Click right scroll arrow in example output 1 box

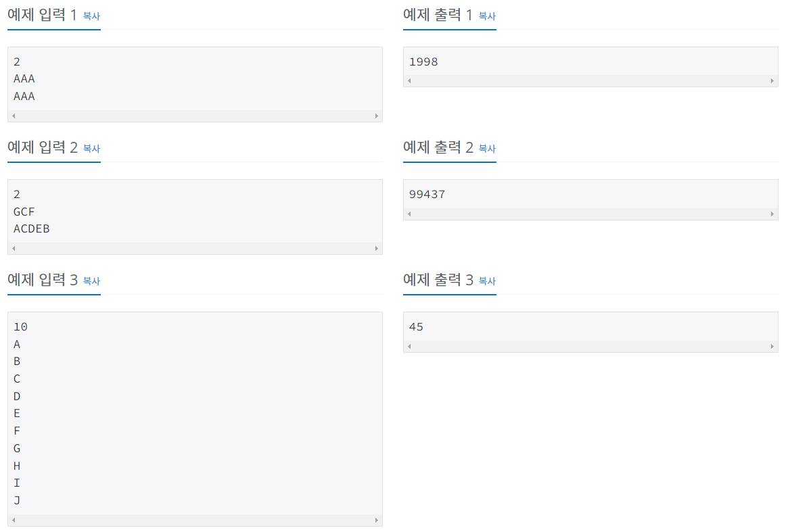point(772,80)
